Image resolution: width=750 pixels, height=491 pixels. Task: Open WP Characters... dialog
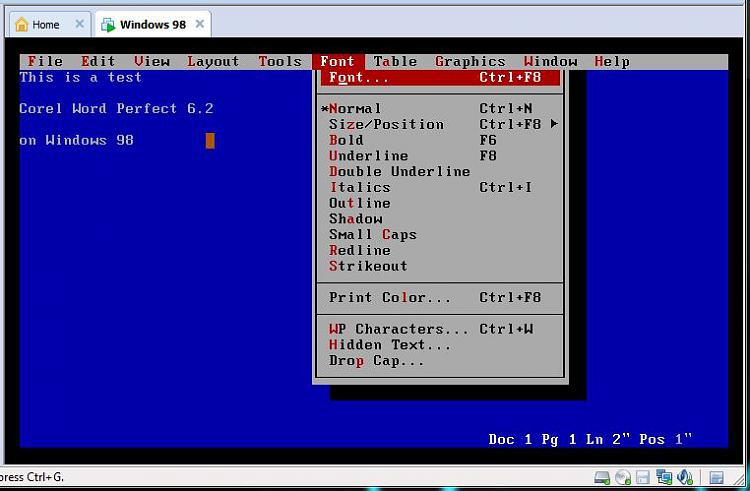[440, 329]
